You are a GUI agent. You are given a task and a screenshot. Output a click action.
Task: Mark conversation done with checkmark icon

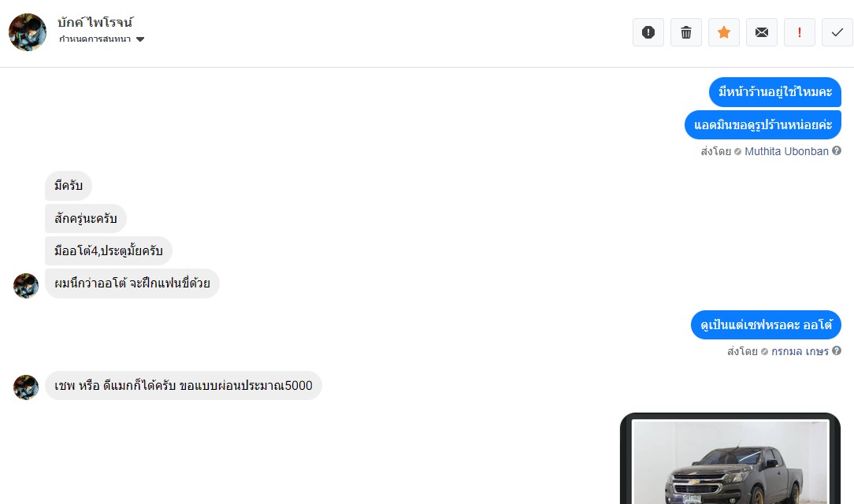point(837,32)
